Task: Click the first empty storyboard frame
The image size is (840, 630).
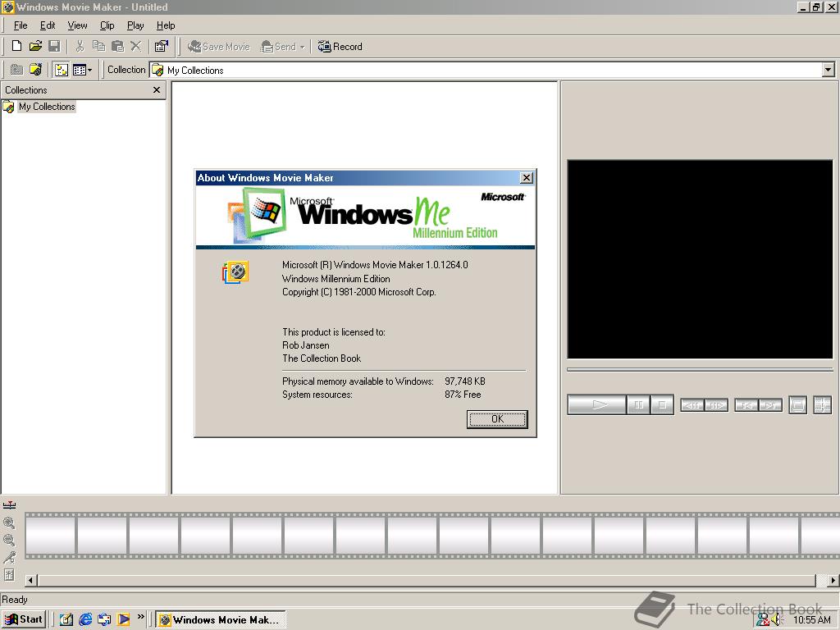Action: click(x=50, y=536)
